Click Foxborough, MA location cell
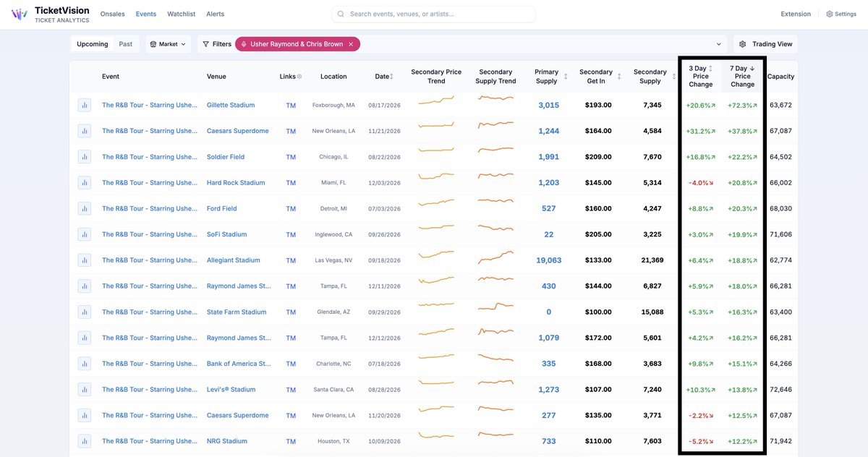The image size is (868, 457). (x=333, y=105)
